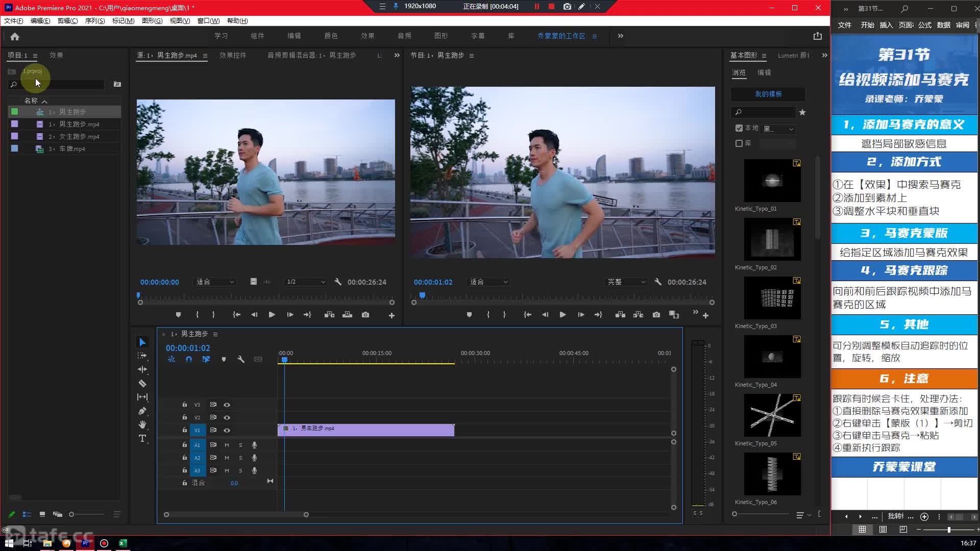Select the Slip tool
The width and height of the screenshot is (980, 551).
[x=142, y=397]
